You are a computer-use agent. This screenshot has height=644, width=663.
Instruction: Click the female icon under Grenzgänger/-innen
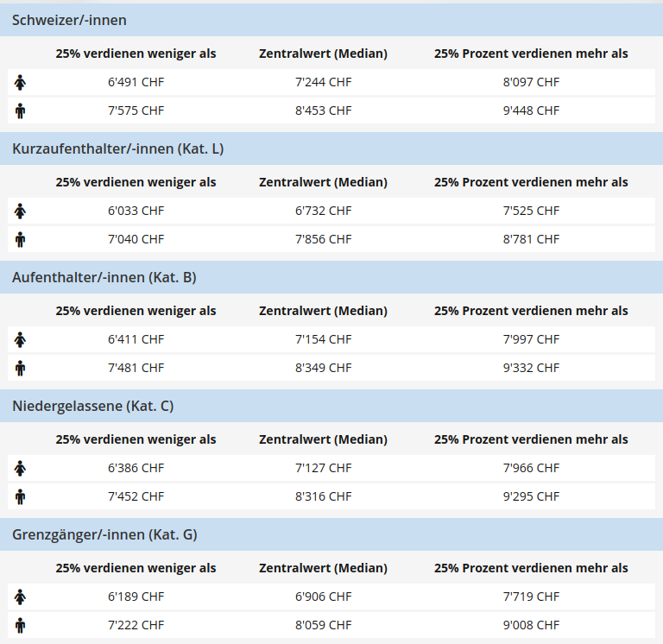pos(21,597)
